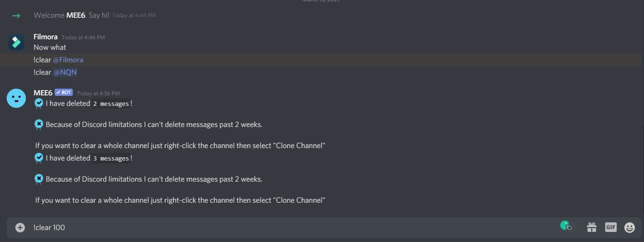Click the @NQN mention
The width and height of the screenshot is (644, 242).
click(x=65, y=72)
